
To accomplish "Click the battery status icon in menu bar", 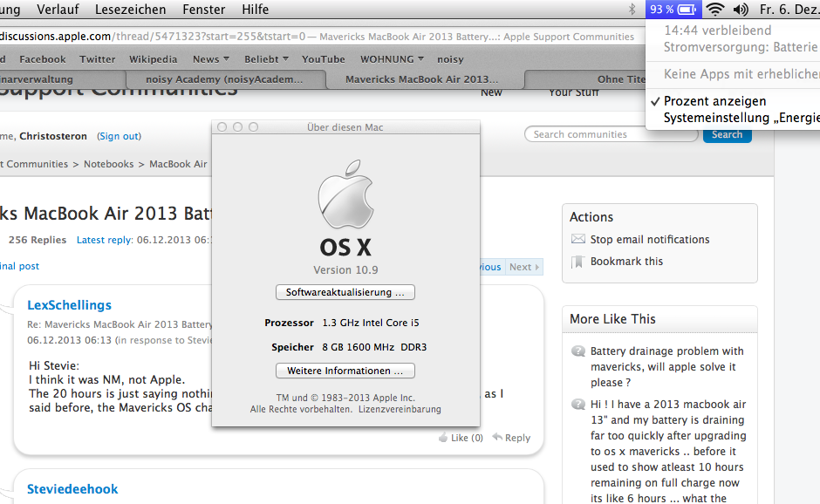I will tap(673, 10).
